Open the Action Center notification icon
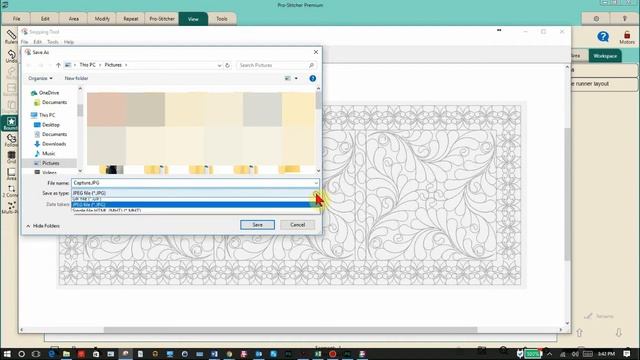Screen dimensions: 640x360 click(627, 354)
